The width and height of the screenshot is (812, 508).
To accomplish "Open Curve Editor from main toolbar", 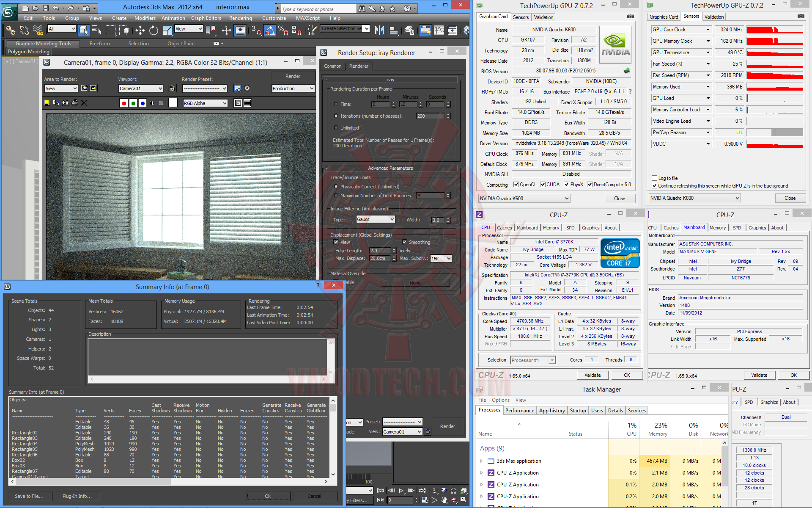I will [x=439, y=30].
